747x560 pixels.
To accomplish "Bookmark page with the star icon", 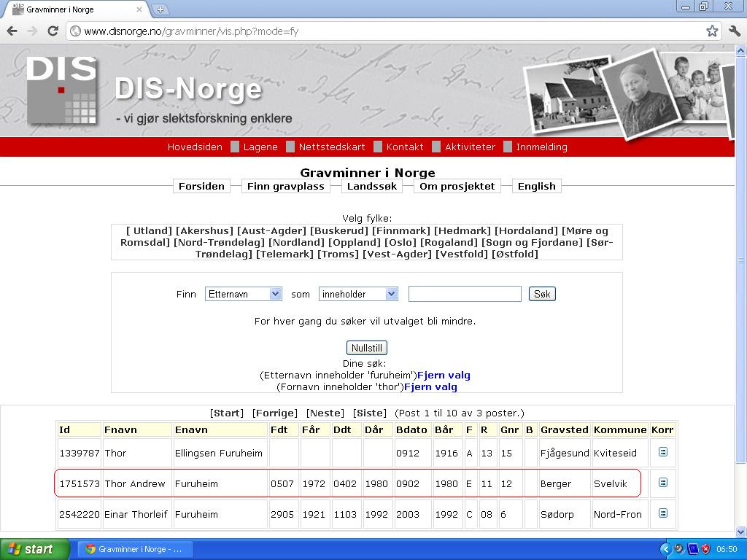I will click(712, 31).
